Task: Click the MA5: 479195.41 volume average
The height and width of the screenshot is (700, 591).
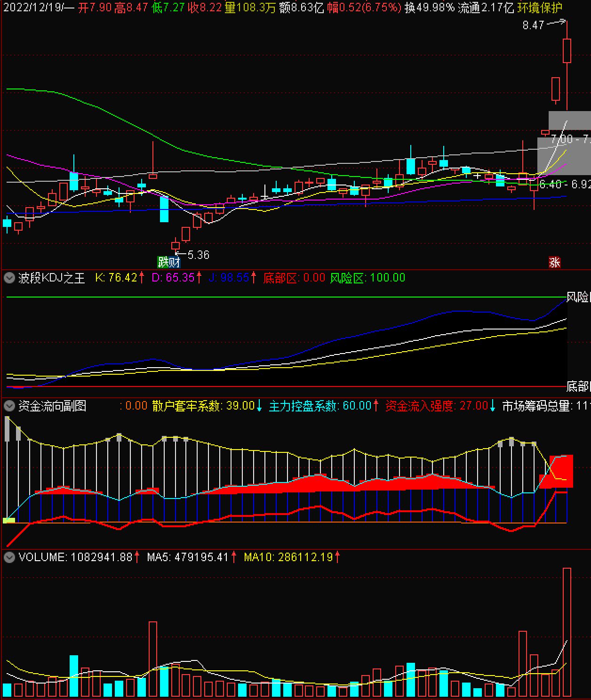Action: (x=192, y=557)
